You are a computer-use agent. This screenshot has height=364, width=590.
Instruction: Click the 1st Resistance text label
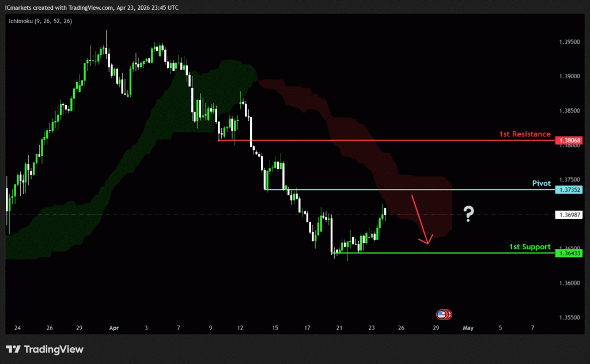[x=525, y=134]
